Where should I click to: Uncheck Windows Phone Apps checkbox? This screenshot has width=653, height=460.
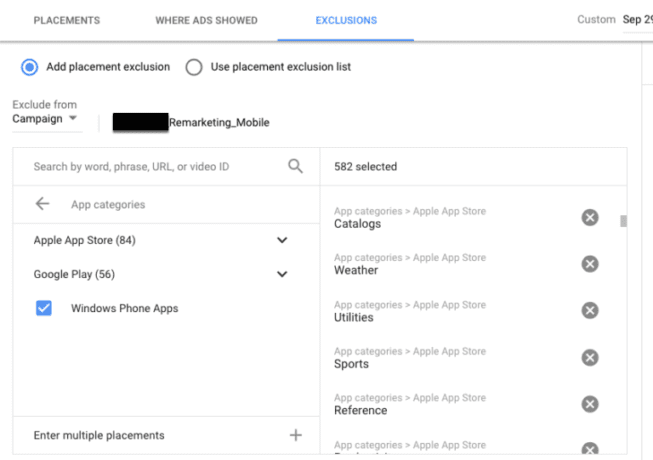pyautogui.click(x=44, y=308)
